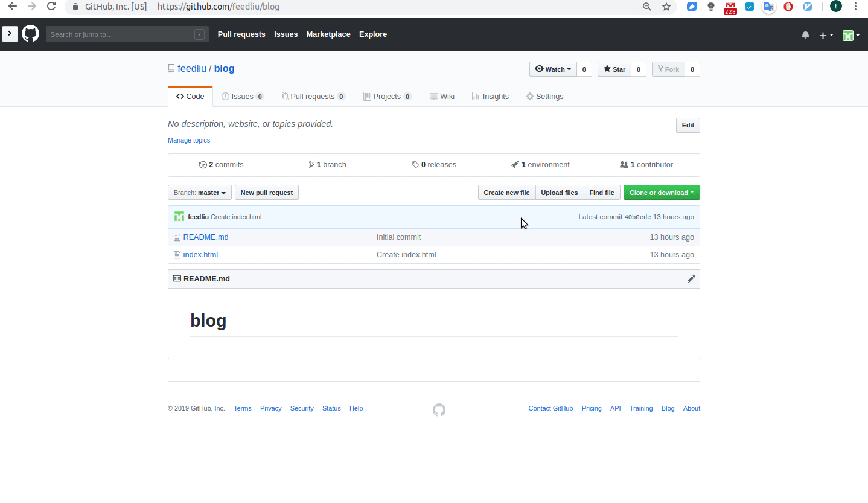
Task: Expand the Branch: master dropdown
Action: tap(200, 193)
